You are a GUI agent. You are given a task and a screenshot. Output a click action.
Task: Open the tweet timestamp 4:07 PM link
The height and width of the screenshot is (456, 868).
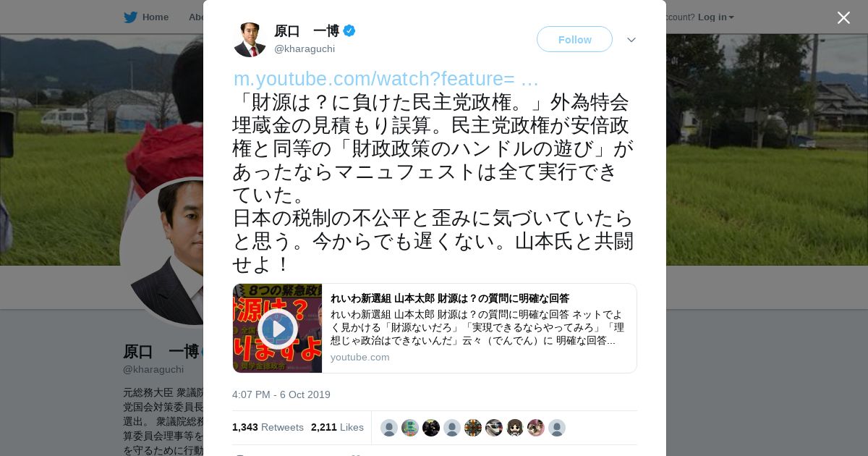click(x=281, y=394)
